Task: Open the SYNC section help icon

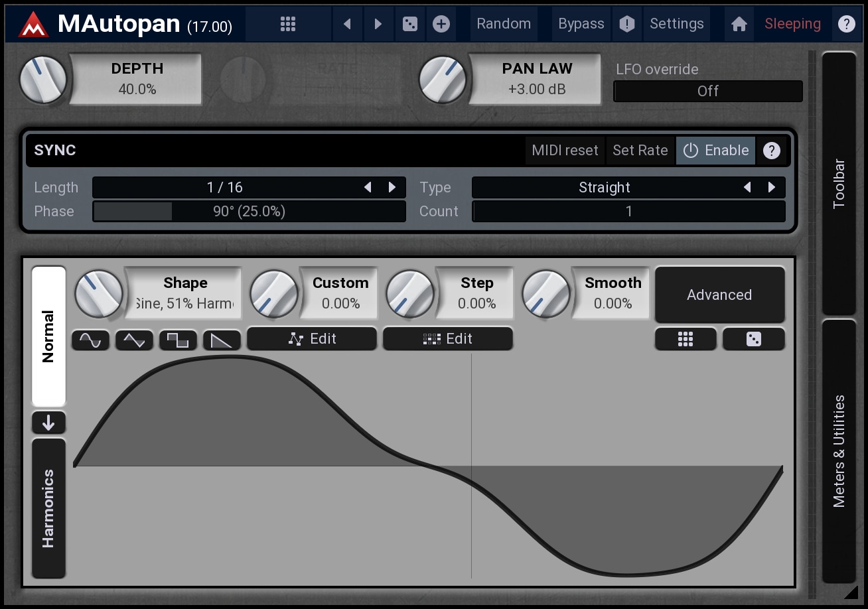Action: coord(771,151)
